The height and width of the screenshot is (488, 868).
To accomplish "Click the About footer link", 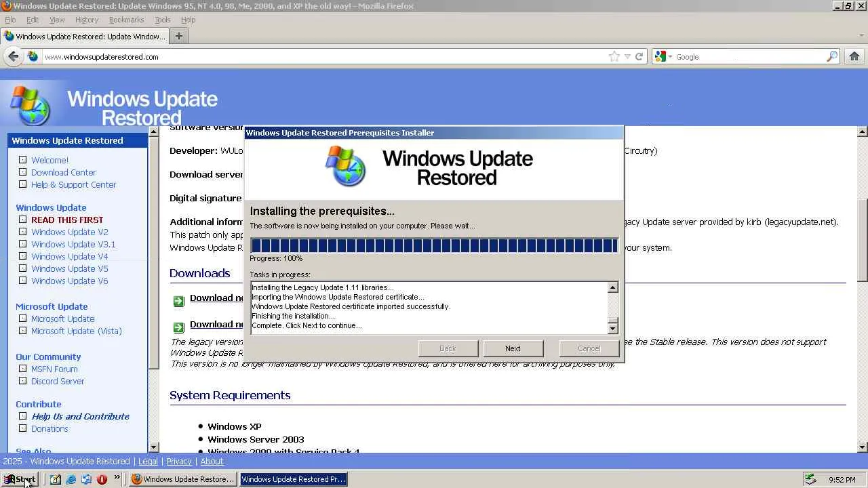I will pos(212,461).
